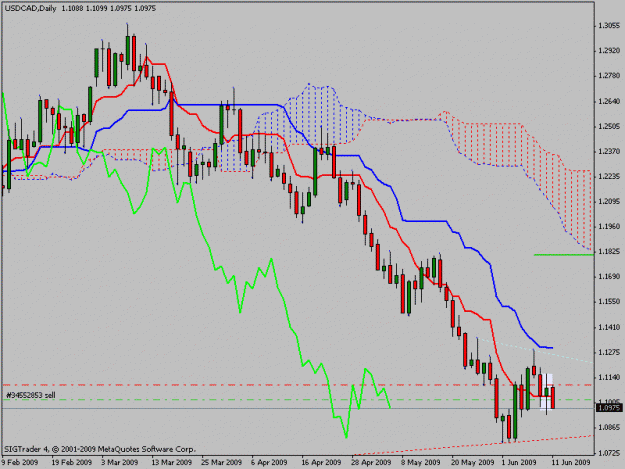Click the 1.2235 price axis label

(x=609, y=177)
